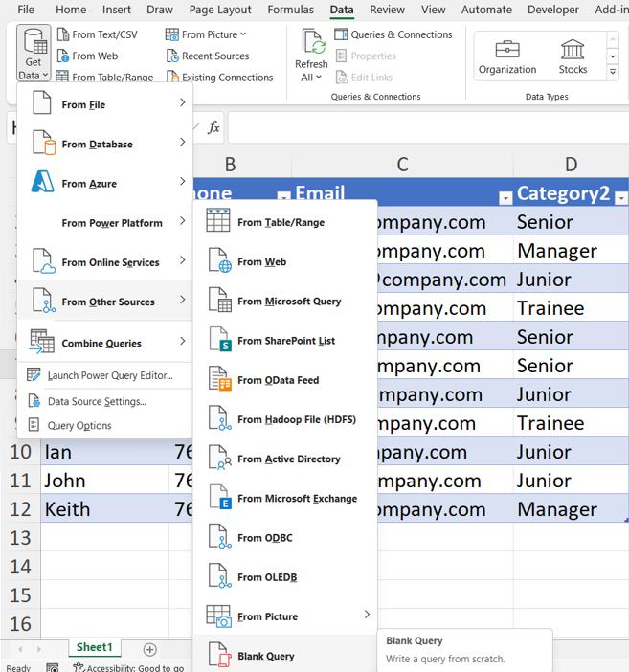Expand the From Azure submenu
629x672 pixels.
(104, 183)
